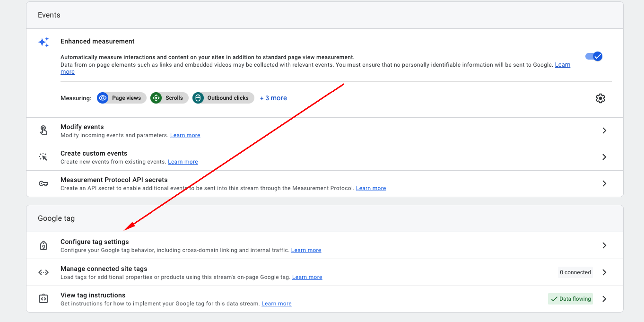Click the Outbound clicks mouse icon
The image size is (644, 322).
198,98
